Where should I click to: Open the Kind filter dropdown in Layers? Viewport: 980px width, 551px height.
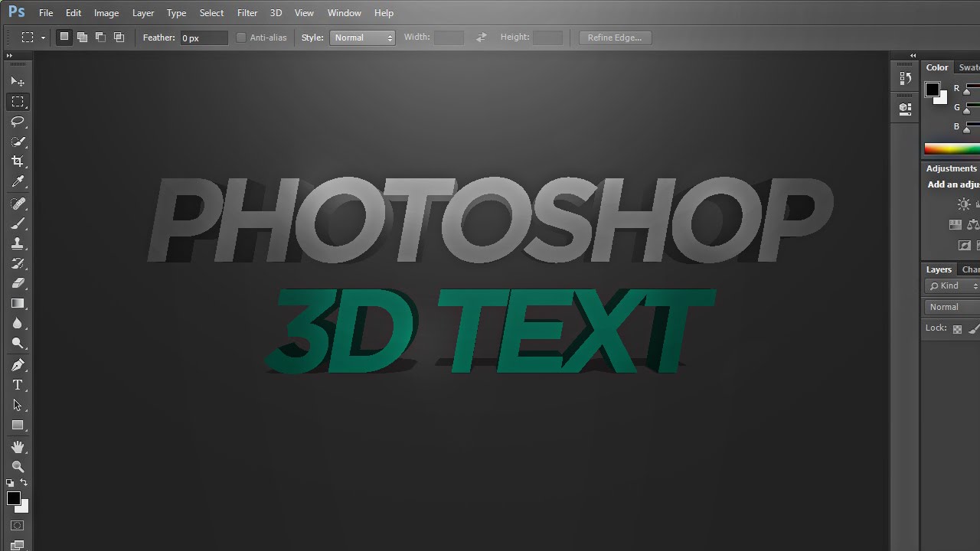952,285
